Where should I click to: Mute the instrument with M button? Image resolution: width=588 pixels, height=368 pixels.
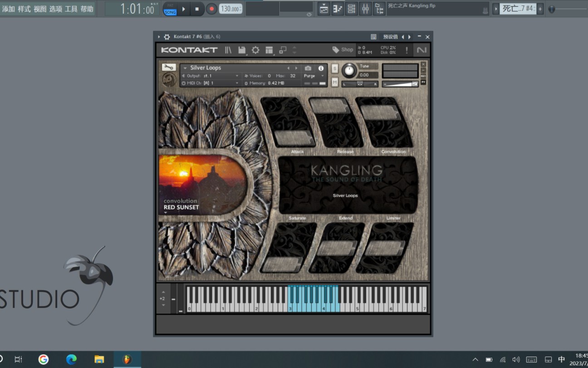pos(335,82)
